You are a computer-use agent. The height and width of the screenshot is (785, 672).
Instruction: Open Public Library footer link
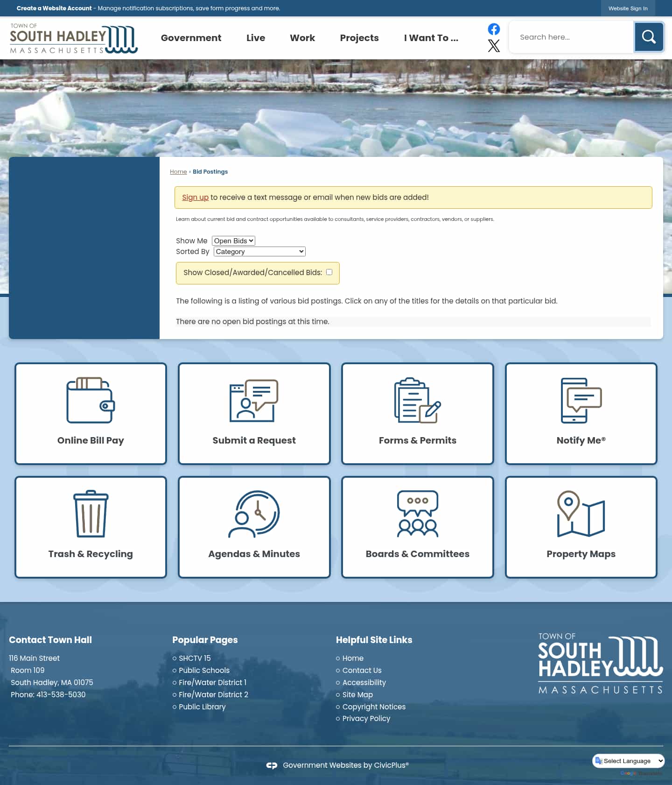[x=202, y=707]
